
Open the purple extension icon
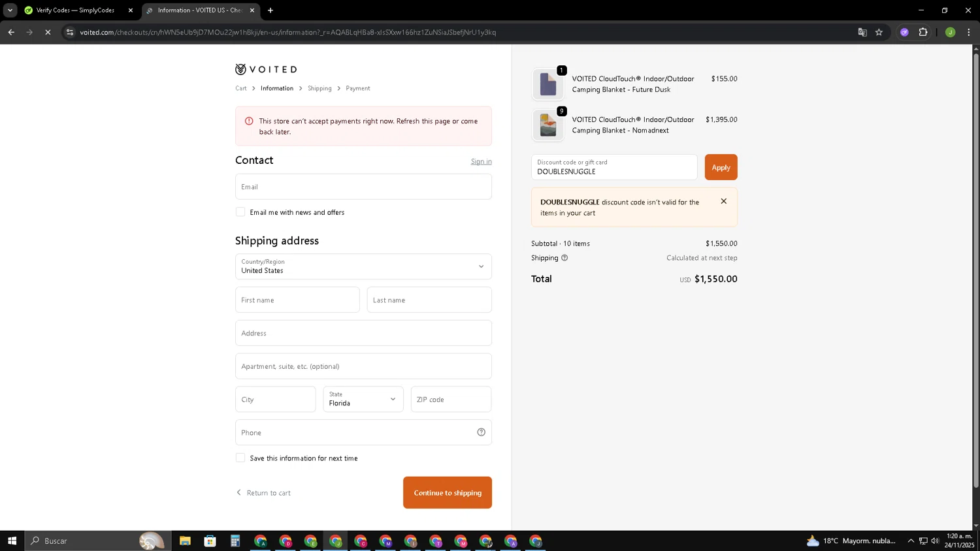coord(904,32)
